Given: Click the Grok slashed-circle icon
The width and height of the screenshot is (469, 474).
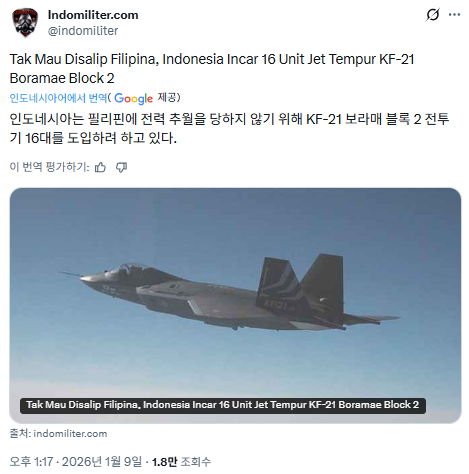Looking at the screenshot, I should click(x=433, y=15).
